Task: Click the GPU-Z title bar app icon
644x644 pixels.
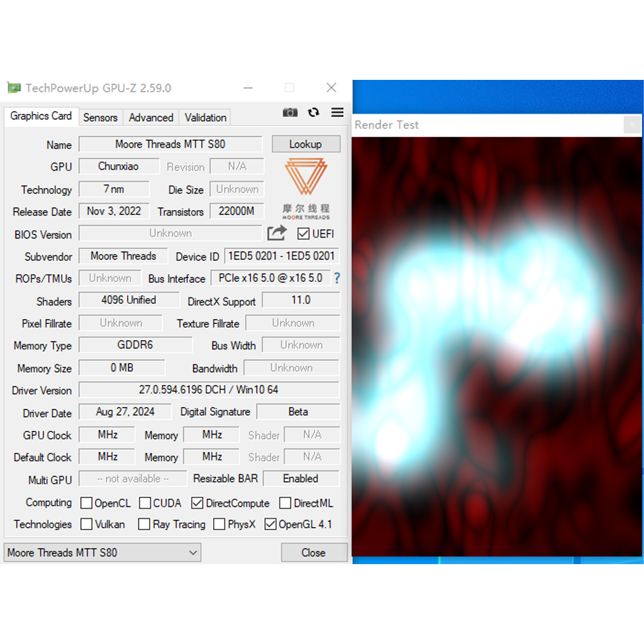Action: tap(14, 88)
